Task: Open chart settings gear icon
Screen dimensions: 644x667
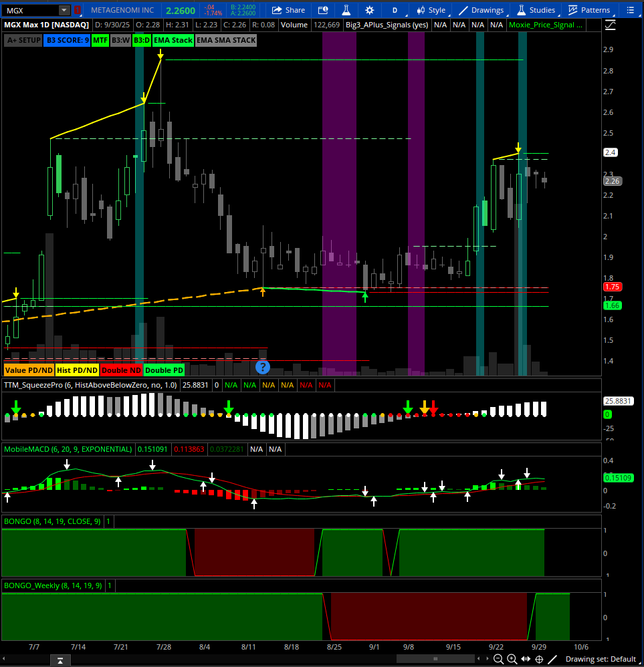Action: (x=370, y=10)
